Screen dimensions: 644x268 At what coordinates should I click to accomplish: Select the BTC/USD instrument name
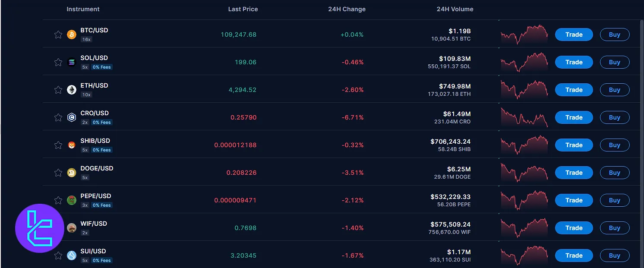click(94, 30)
